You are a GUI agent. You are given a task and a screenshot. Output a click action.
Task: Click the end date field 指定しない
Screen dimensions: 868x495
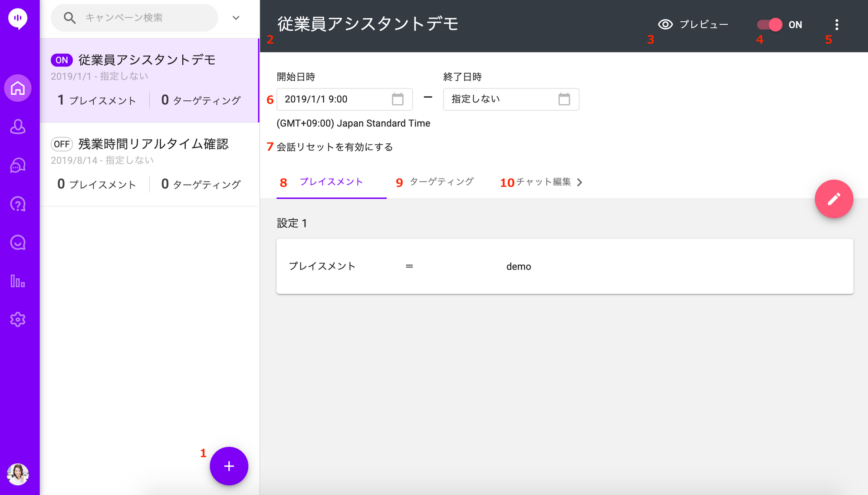click(x=511, y=99)
